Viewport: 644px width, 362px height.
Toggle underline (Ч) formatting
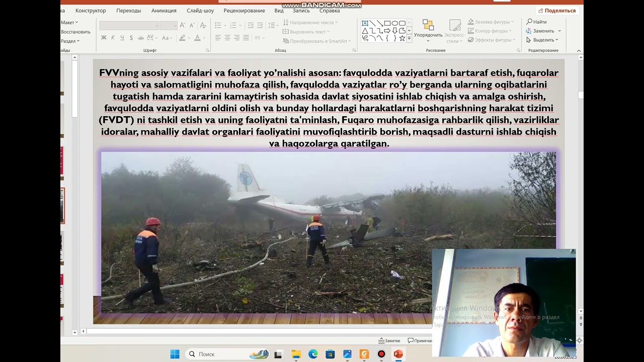coord(122,38)
